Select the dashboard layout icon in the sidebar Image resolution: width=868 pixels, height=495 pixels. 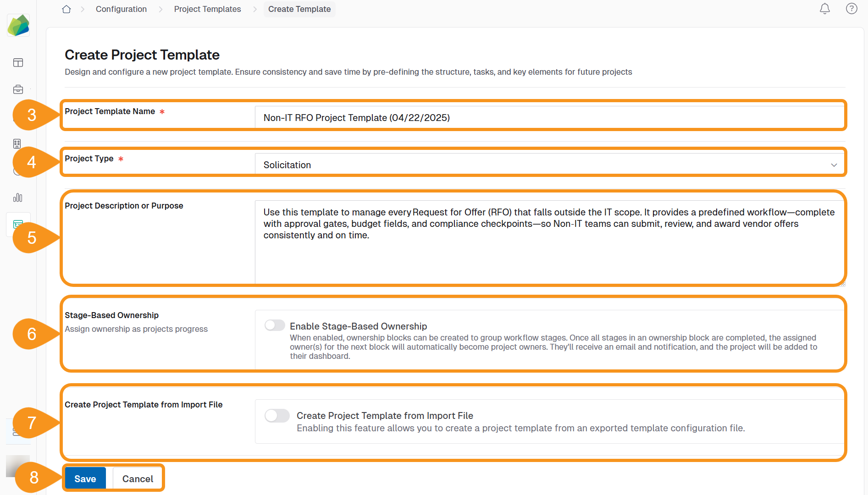point(18,63)
